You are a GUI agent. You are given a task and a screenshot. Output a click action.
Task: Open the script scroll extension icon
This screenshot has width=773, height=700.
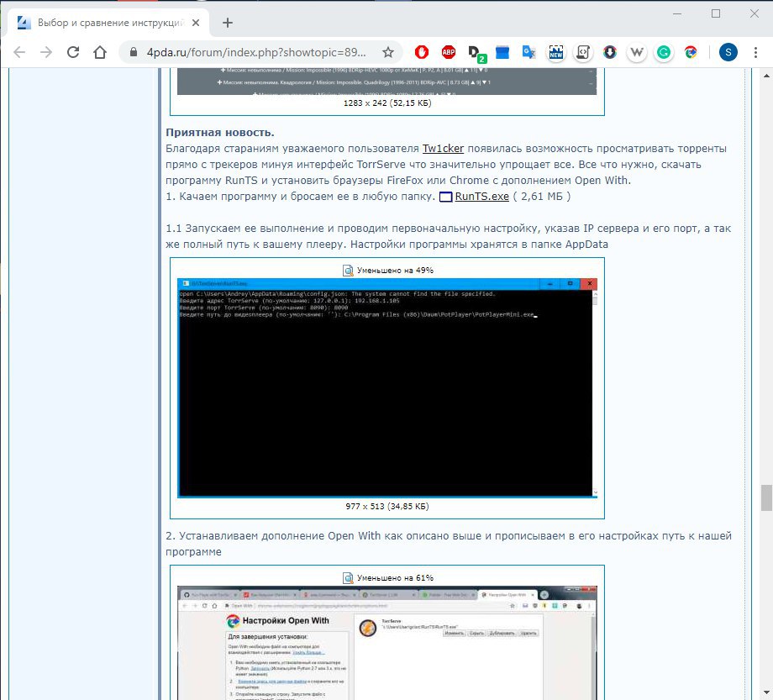click(x=583, y=52)
